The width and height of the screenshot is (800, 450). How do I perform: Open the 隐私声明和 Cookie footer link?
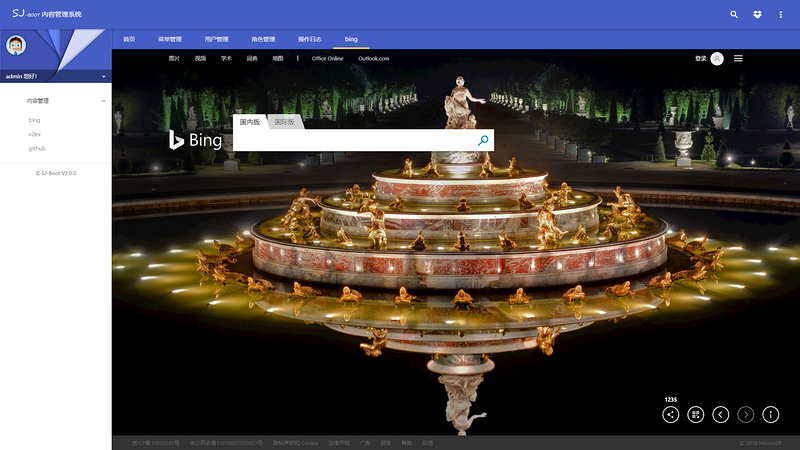tap(295, 443)
